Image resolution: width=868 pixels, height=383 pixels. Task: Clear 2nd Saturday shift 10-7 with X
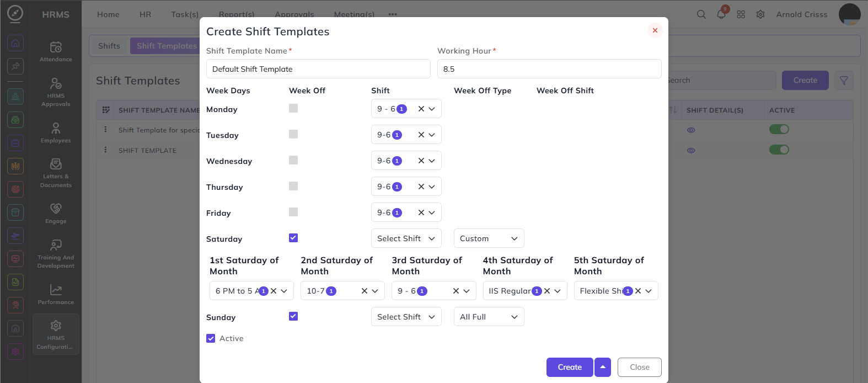[365, 291]
